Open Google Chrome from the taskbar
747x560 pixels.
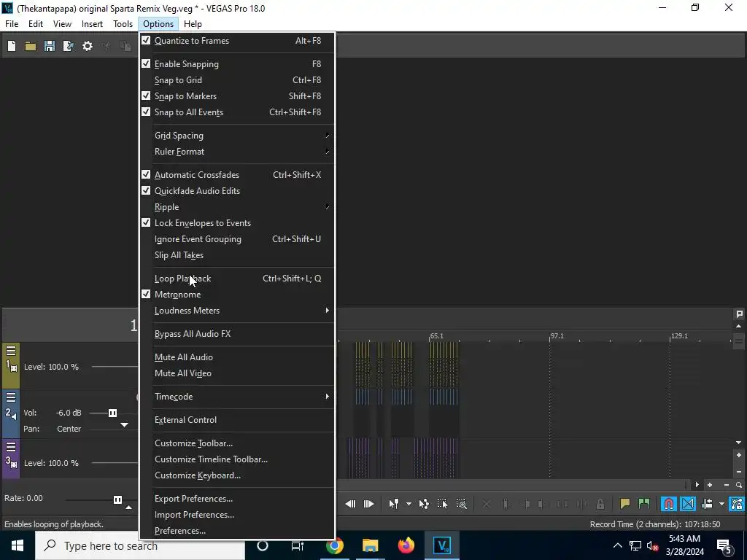(335, 545)
